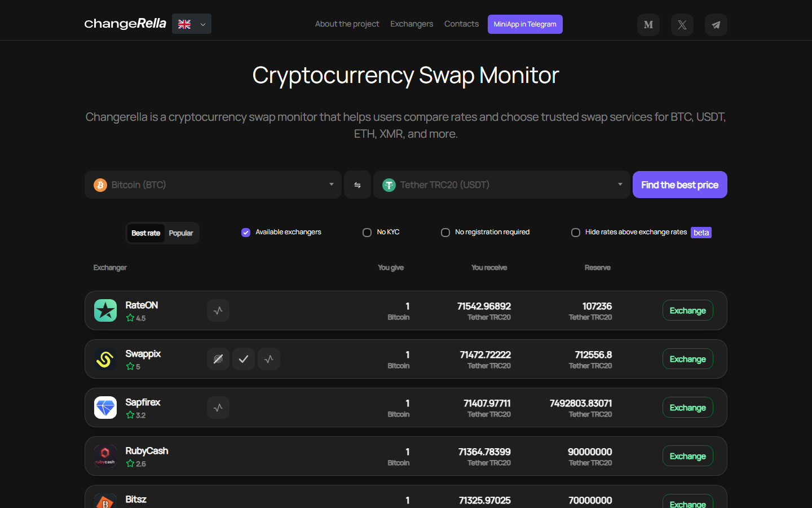The image size is (812, 508).
Task: Click Exchange button for Sapfirex
Action: pyautogui.click(x=688, y=408)
